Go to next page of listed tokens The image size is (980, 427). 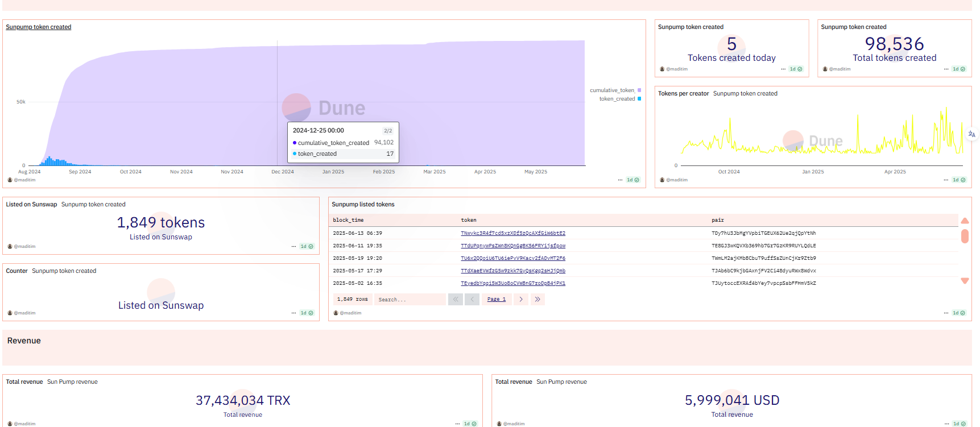520,299
